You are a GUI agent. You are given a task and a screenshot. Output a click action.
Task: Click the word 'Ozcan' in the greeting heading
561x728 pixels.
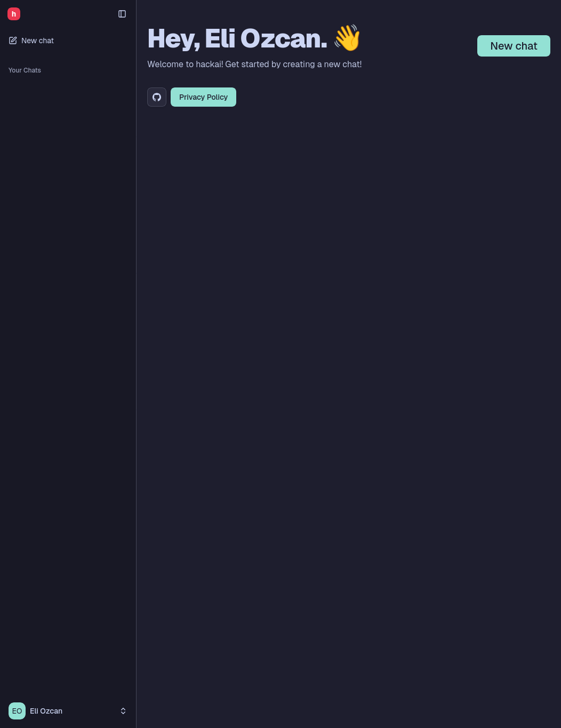283,38
